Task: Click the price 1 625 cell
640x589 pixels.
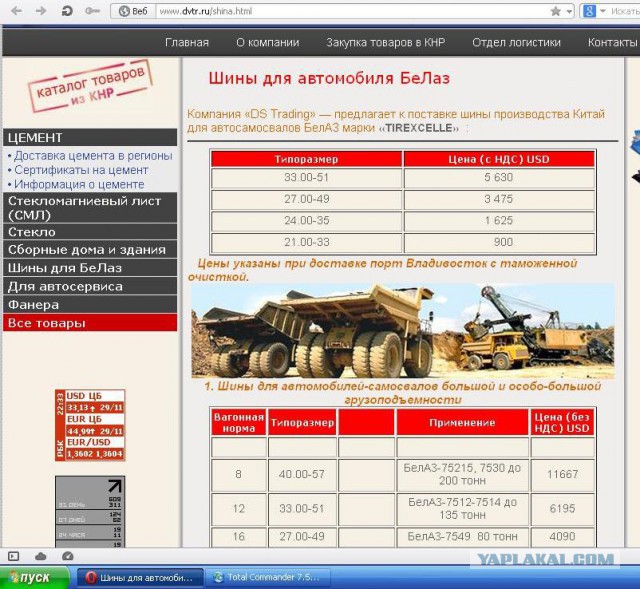Action: pyautogui.click(x=499, y=221)
